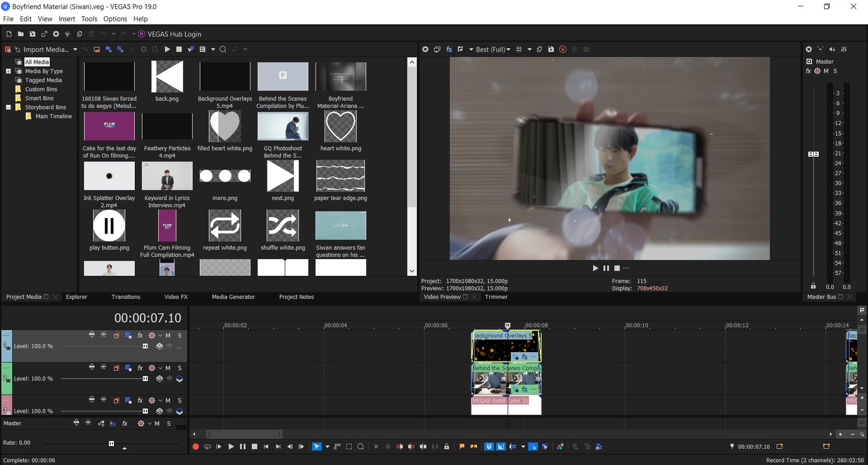Select the All Media bin
This screenshot has width=868, height=465.
coord(37,62)
